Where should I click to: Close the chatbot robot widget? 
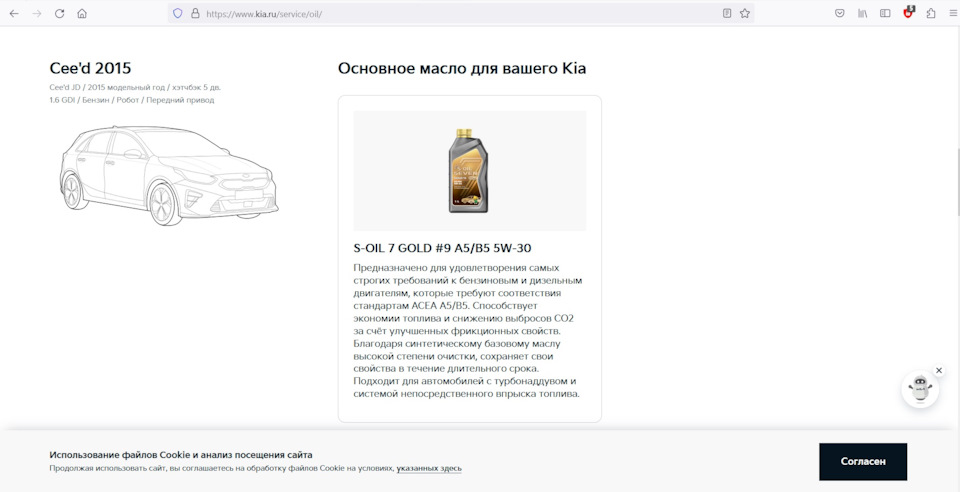click(x=939, y=370)
